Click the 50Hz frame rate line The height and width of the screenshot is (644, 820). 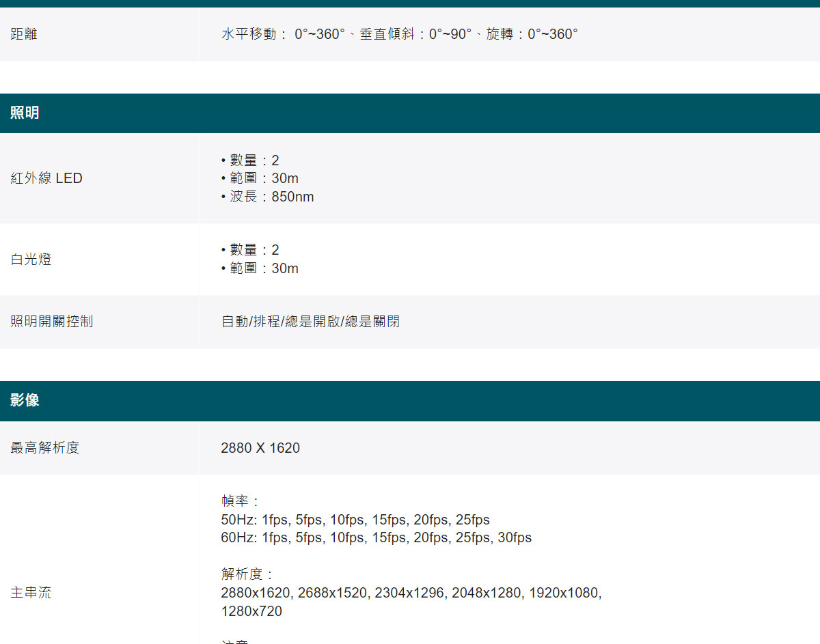click(x=355, y=520)
